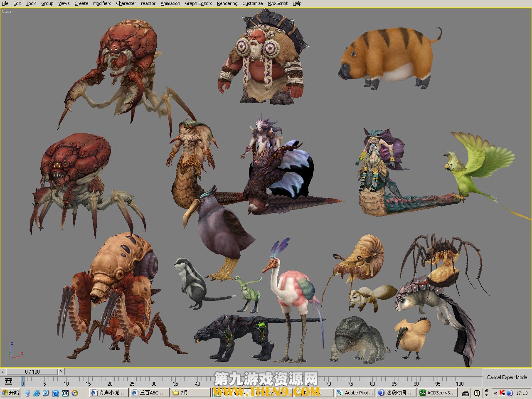Select the orange striped pig model
The image size is (532, 399).
coord(389,58)
